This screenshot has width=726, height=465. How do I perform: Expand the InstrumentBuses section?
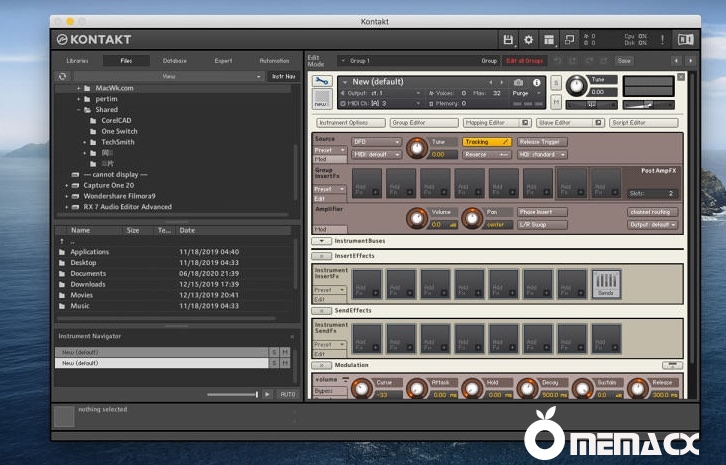(321, 241)
